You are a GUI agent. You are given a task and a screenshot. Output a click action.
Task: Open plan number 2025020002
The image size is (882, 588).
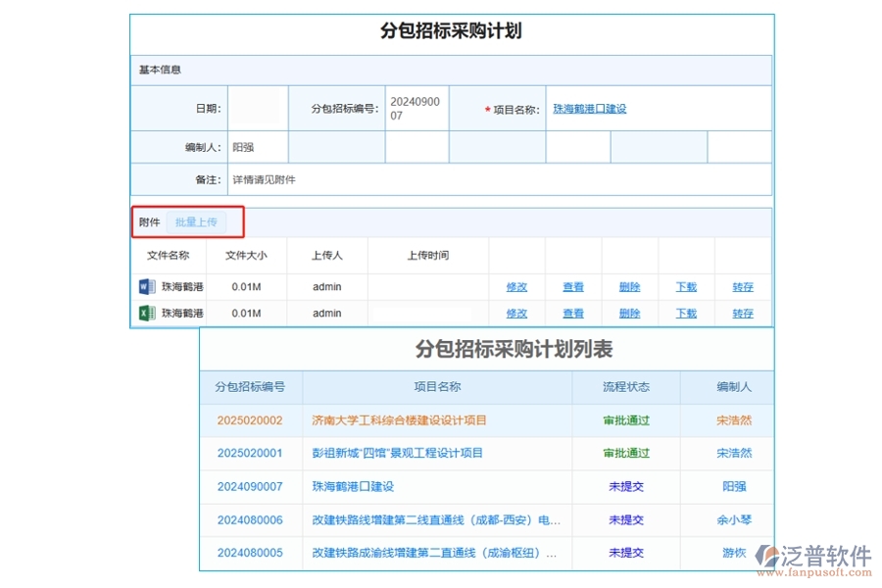tap(250, 419)
